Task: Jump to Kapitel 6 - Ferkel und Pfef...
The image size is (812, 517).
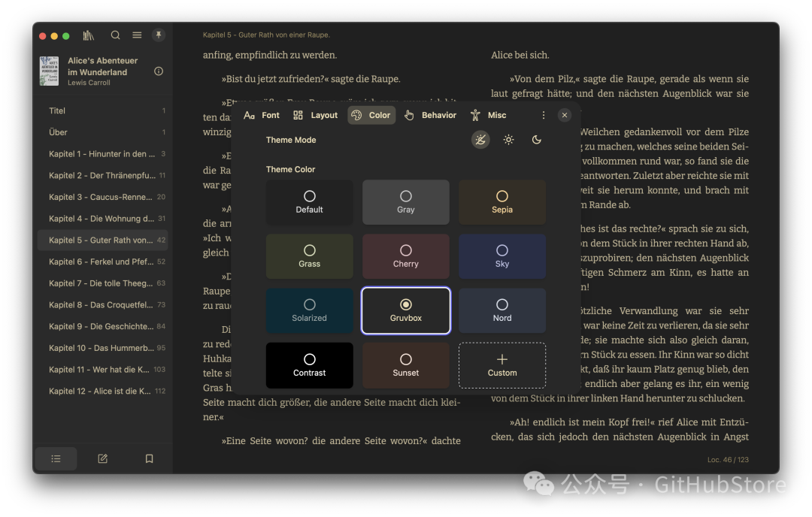Action: pos(103,262)
